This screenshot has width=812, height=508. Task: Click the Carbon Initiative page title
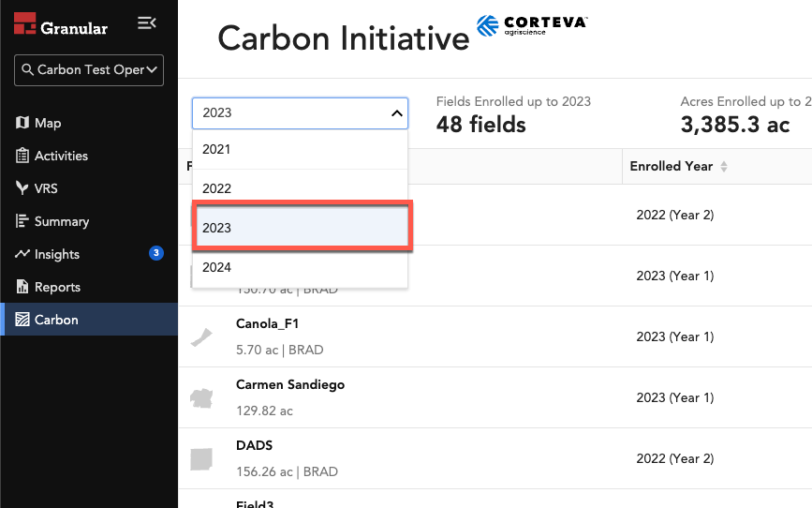tap(344, 38)
